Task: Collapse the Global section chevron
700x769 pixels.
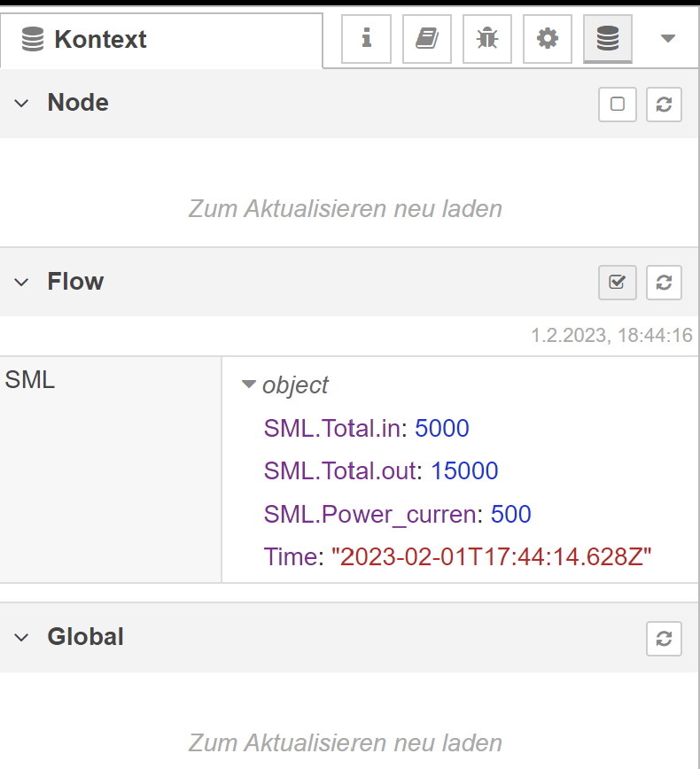Action: point(21,637)
